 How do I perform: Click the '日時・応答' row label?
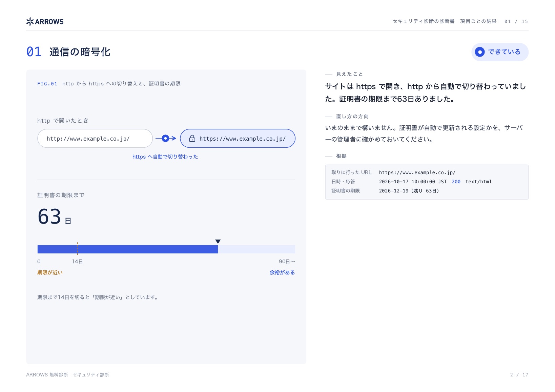343,182
